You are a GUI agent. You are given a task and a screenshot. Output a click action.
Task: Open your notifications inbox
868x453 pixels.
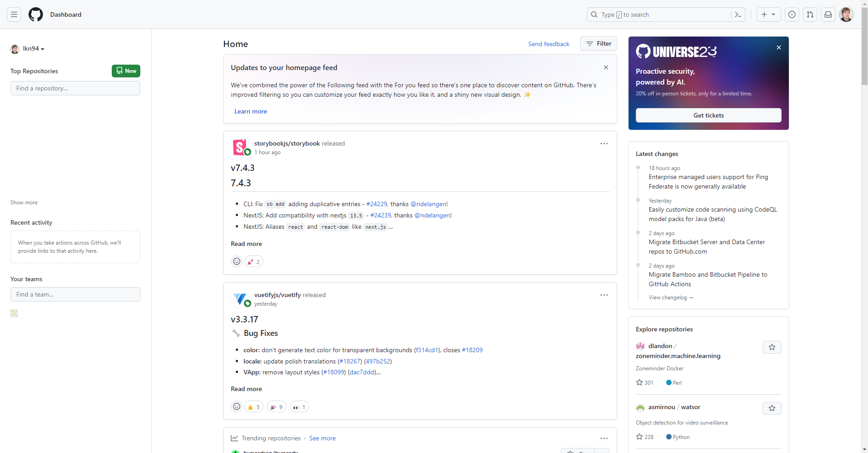tap(828, 14)
